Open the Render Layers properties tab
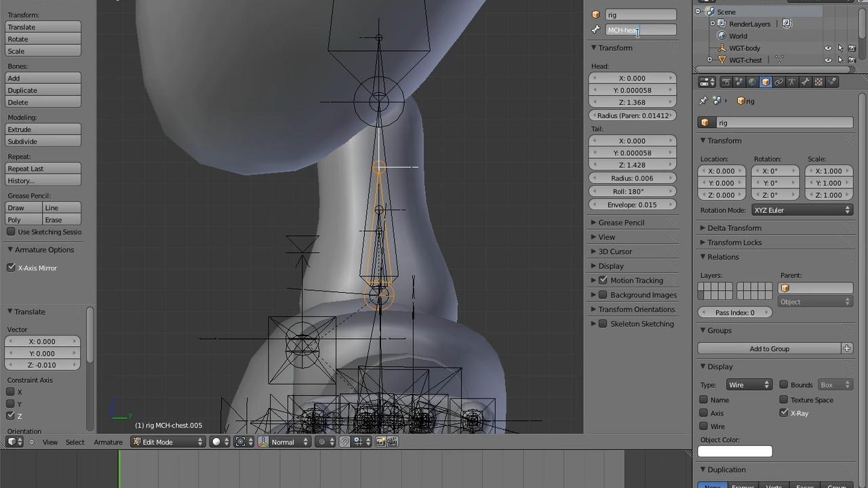This screenshot has width=868, height=488. [x=739, y=81]
